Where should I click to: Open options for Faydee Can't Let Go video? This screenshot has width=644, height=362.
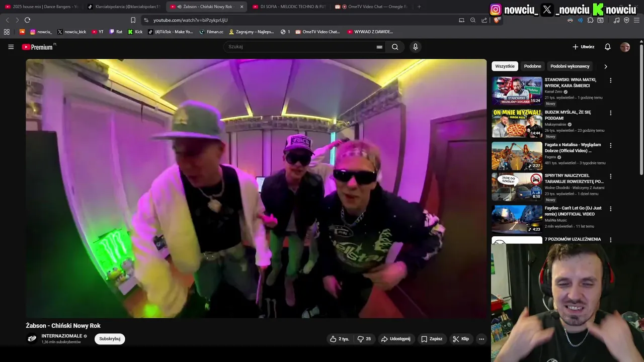[x=611, y=209]
